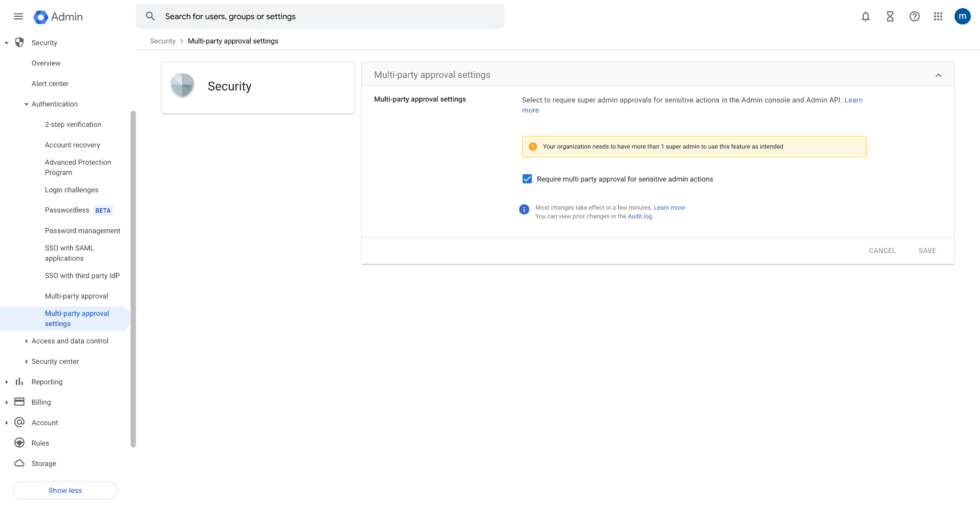Click the sidebar vertical scrollbar
Viewport: 980px width, 507px height.
pyautogui.click(x=133, y=278)
